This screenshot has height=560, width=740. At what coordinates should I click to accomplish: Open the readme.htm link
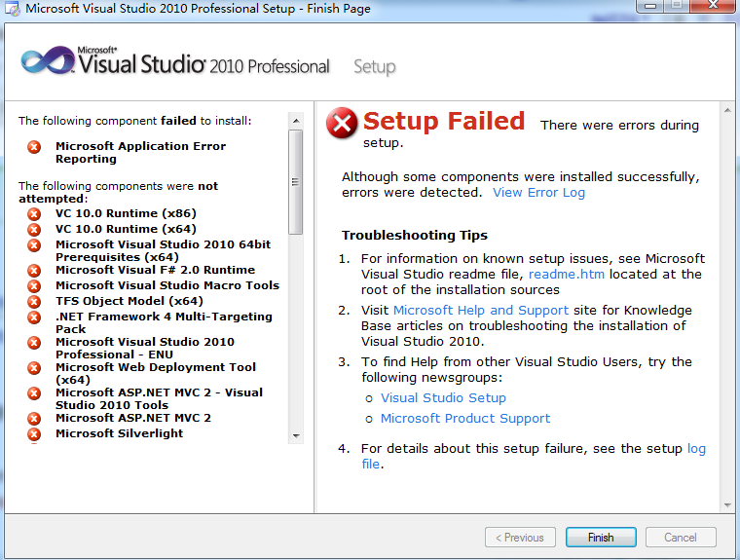coord(567,275)
